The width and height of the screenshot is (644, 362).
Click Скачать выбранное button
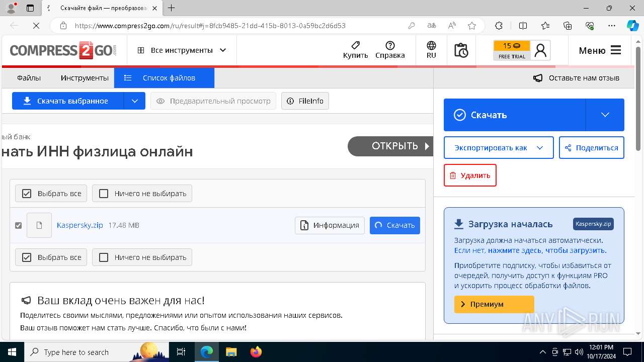(x=68, y=101)
